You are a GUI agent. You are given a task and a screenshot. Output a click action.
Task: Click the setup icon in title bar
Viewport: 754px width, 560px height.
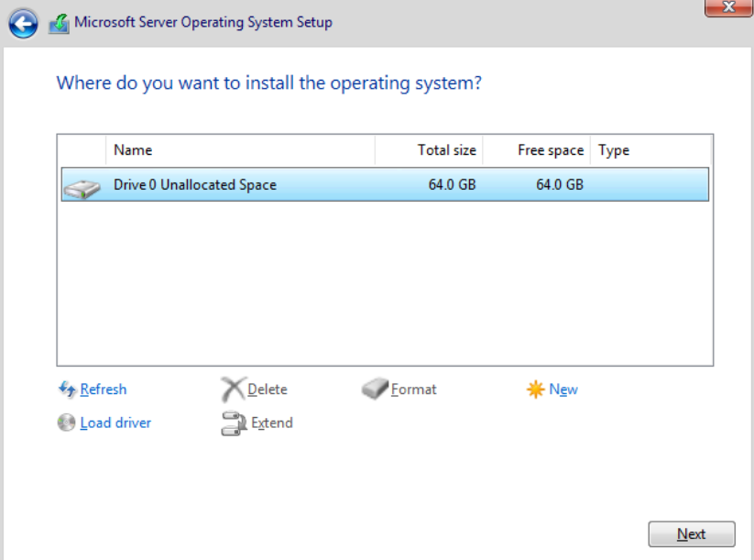coord(59,23)
